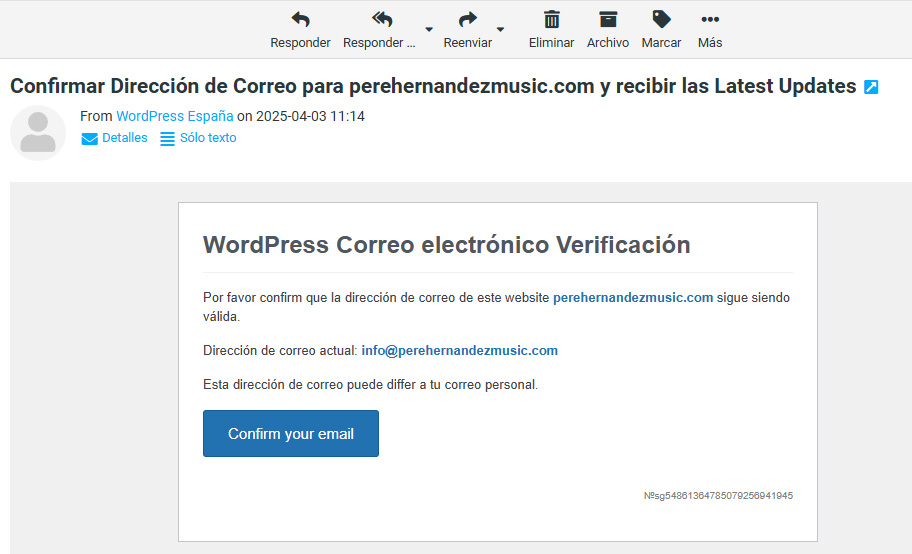Click the WordPress Correo electrónico Verificación heading
The width and height of the screenshot is (912, 554).
pos(447,244)
